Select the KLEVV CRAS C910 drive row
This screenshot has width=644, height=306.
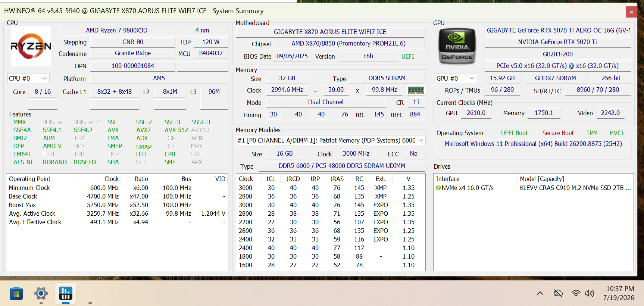coord(533,188)
